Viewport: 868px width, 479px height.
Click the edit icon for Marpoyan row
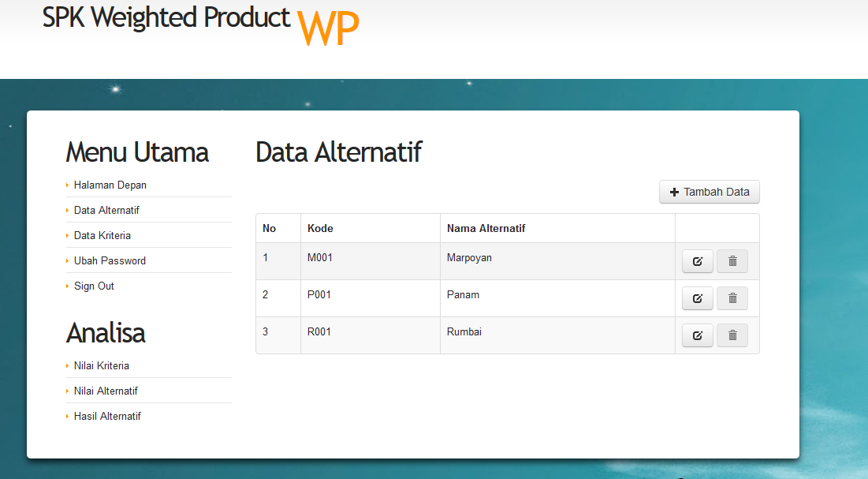tap(697, 261)
